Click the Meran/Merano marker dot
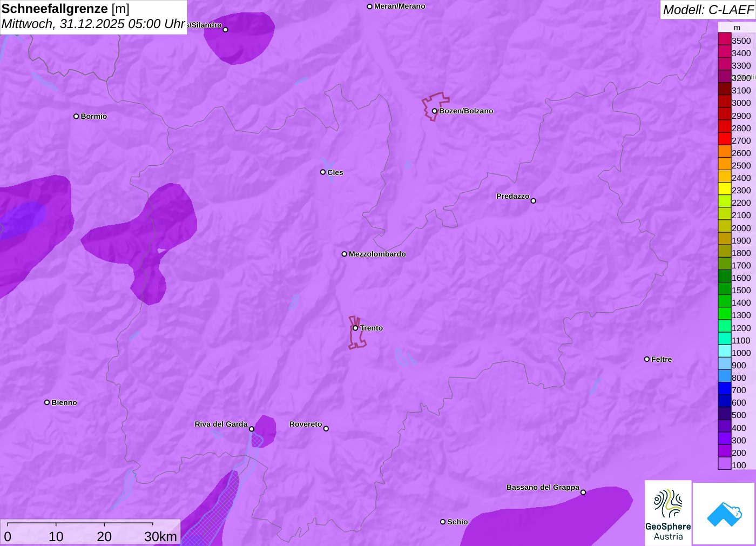Screen dimensions: 756x546 369,6
